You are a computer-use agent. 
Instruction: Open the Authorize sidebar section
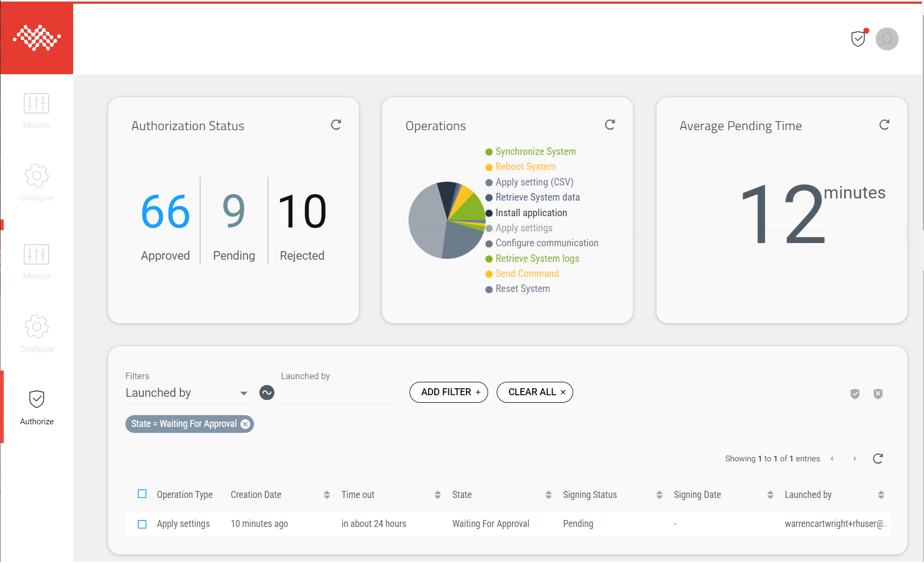point(37,407)
